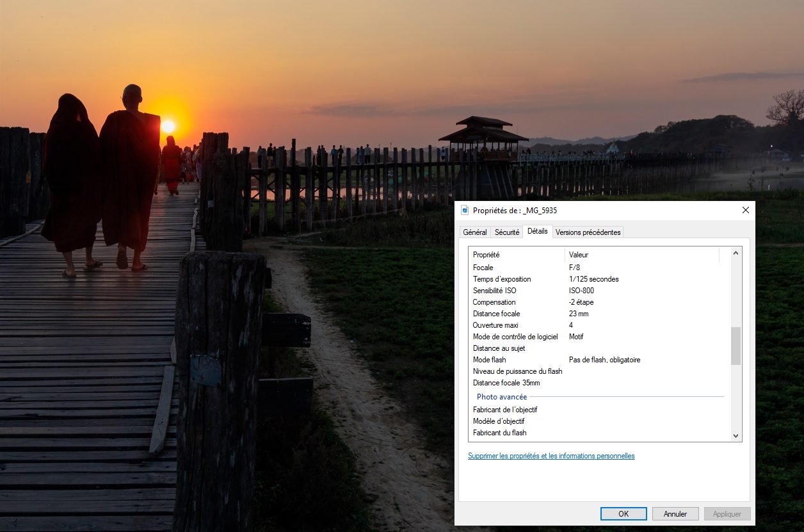Click the ISO-800 value
Screen dimensions: 804x532
(581, 291)
